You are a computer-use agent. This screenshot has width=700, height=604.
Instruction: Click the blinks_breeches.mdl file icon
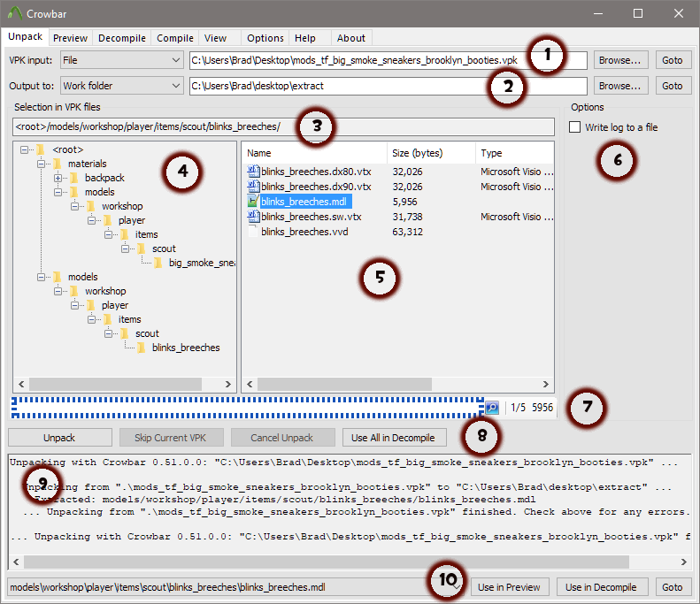pos(253,202)
